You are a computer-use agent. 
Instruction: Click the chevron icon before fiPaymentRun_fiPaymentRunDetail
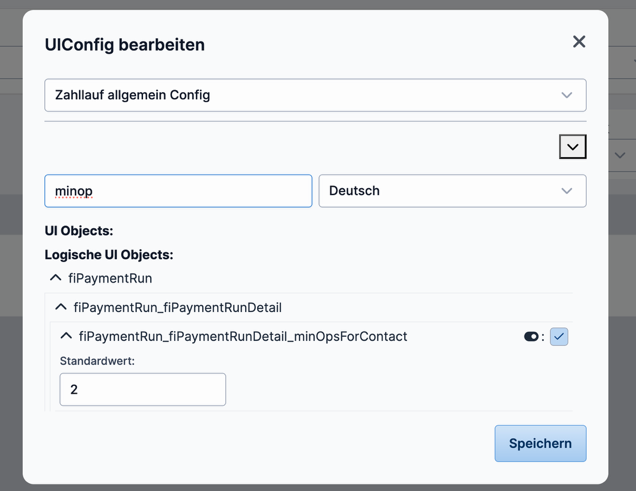pyautogui.click(x=61, y=307)
